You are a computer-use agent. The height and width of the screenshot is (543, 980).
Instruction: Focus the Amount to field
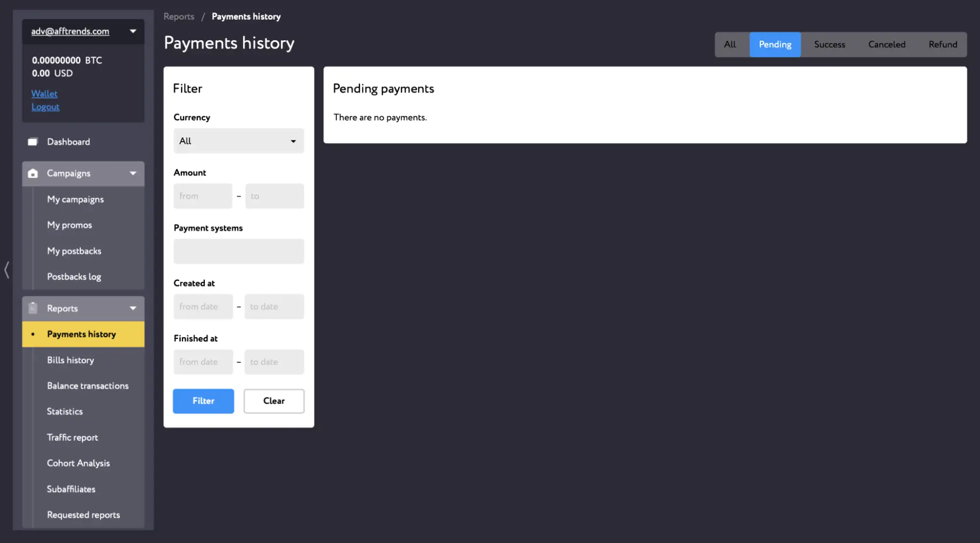pos(275,196)
